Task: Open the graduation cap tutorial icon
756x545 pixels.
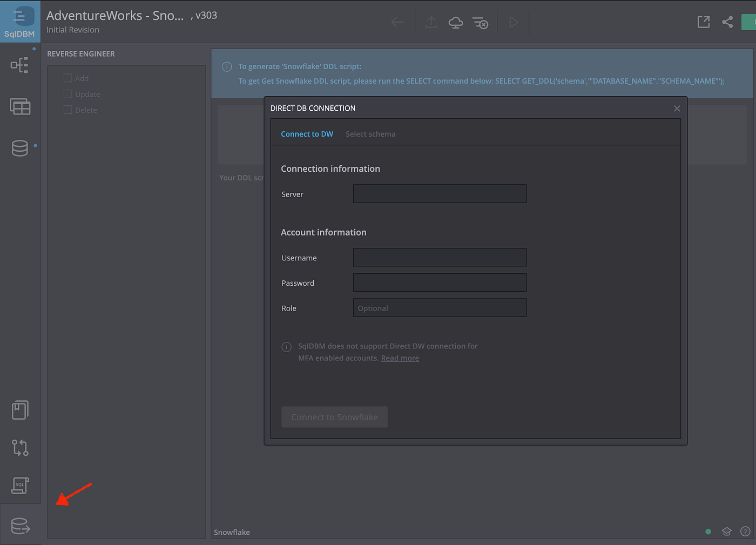Action: point(727,531)
